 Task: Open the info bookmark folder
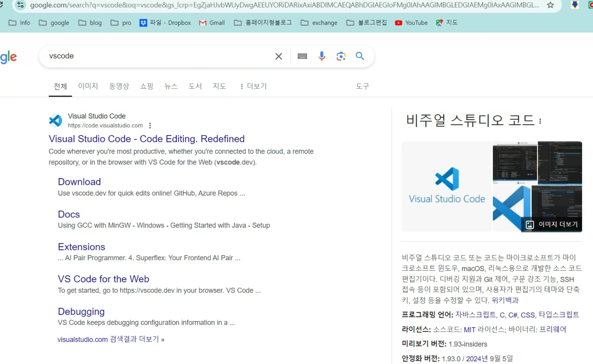click(19, 23)
